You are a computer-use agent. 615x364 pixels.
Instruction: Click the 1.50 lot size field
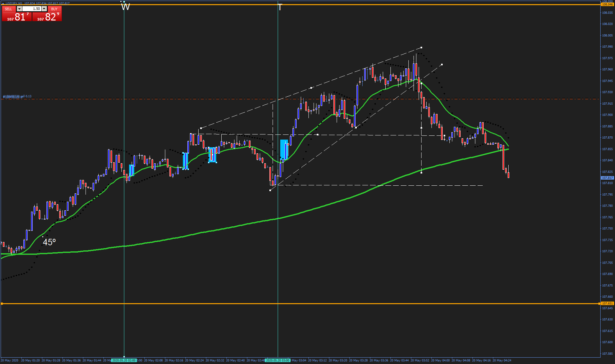(32, 9)
